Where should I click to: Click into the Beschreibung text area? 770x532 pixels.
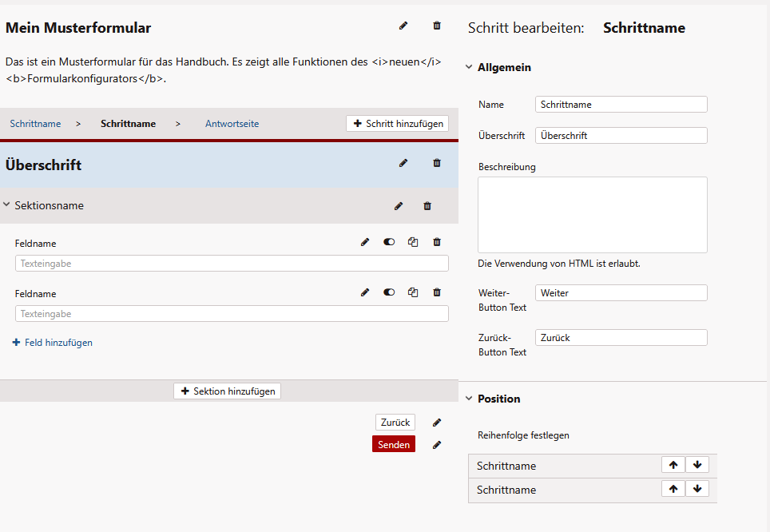coord(592,215)
